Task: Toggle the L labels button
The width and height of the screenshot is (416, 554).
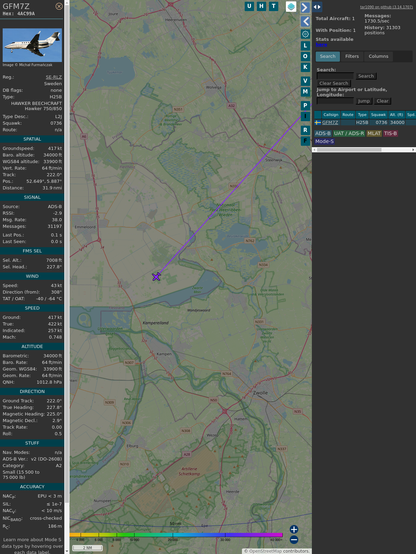Action: (305, 46)
